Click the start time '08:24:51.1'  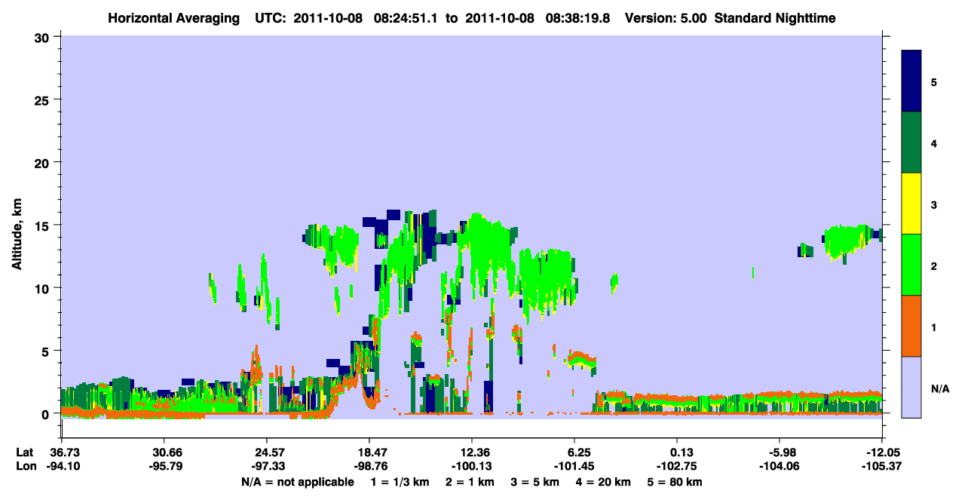(x=407, y=17)
